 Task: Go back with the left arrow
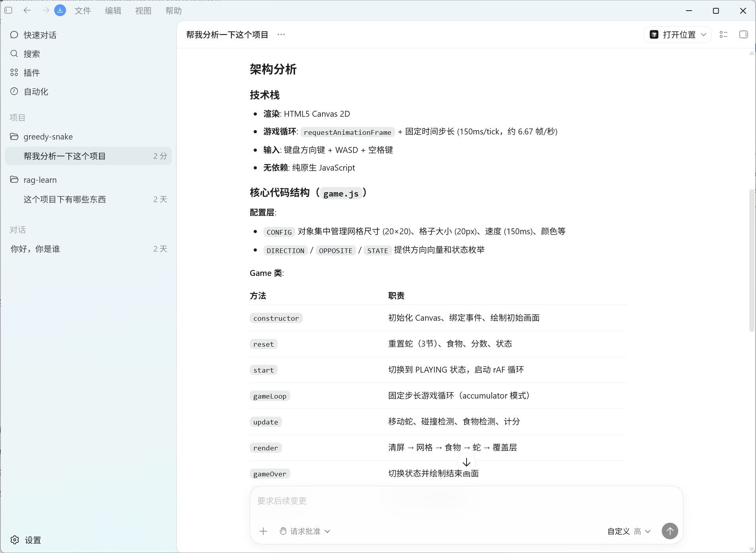tap(27, 11)
